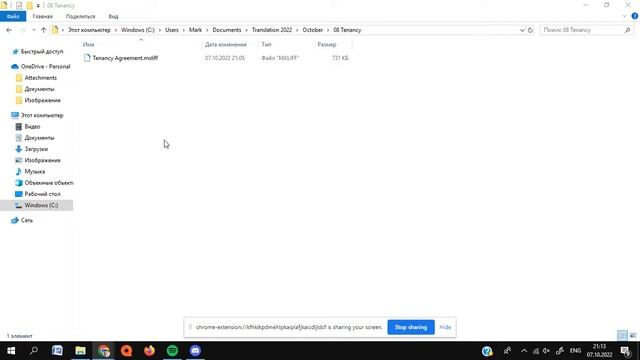This screenshot has width=640, height=360.
Task: Open the Attachments folder under OneDrive
Action: [x=40, y=78]
